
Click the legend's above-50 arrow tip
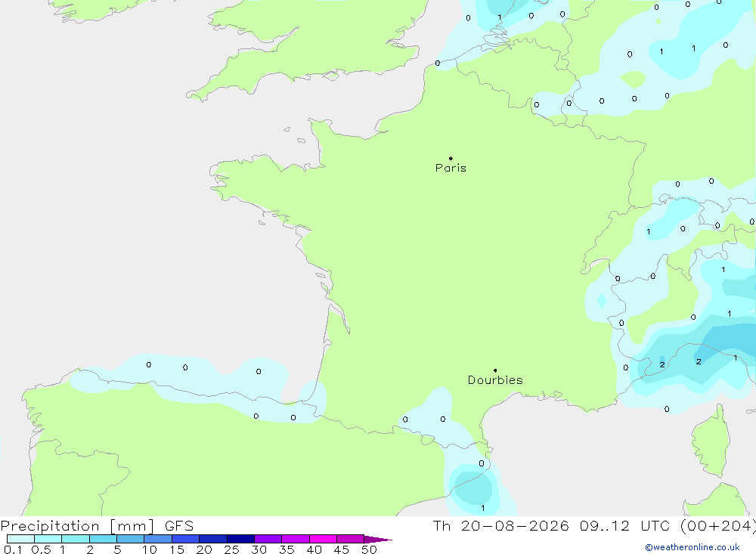378,539
